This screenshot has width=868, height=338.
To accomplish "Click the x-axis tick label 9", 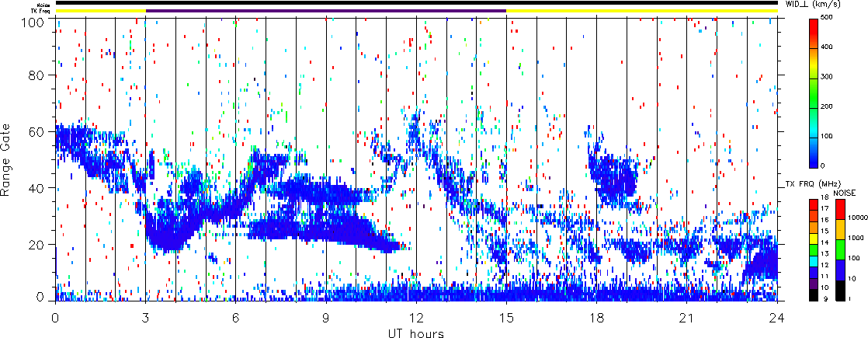I will coord(326,318).
